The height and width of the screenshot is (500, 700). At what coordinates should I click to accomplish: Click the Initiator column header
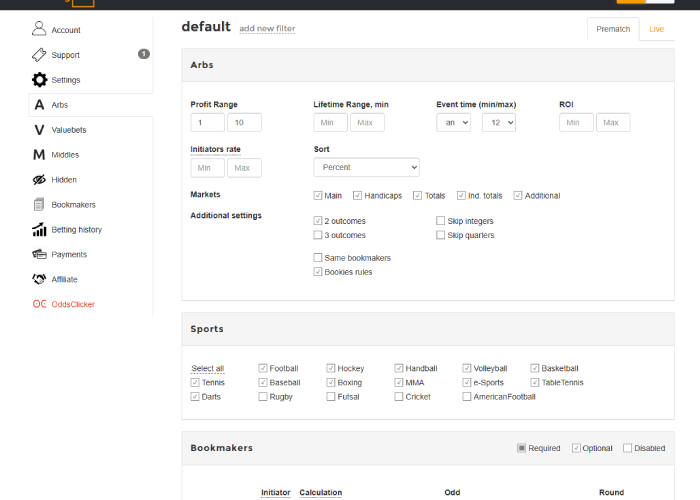[275, 492]
